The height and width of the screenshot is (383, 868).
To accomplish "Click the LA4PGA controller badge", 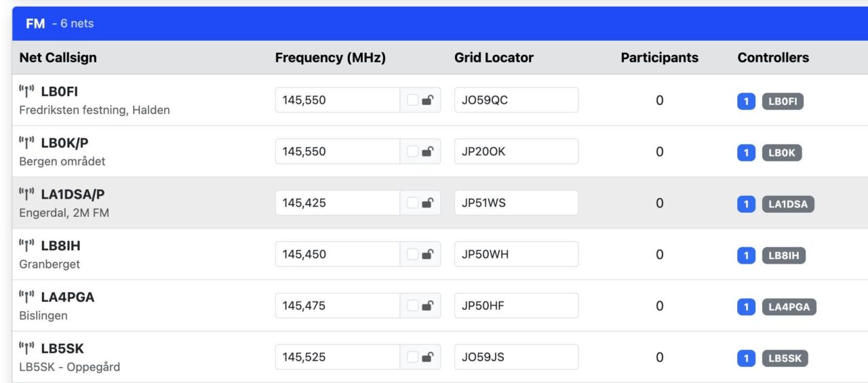I will pyautogui.click(x=789, y=307).
